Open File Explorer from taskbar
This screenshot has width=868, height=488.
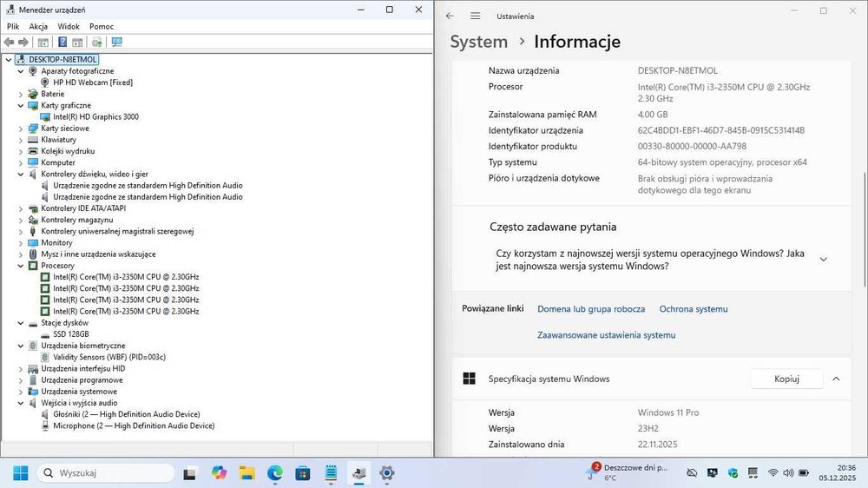247,473
